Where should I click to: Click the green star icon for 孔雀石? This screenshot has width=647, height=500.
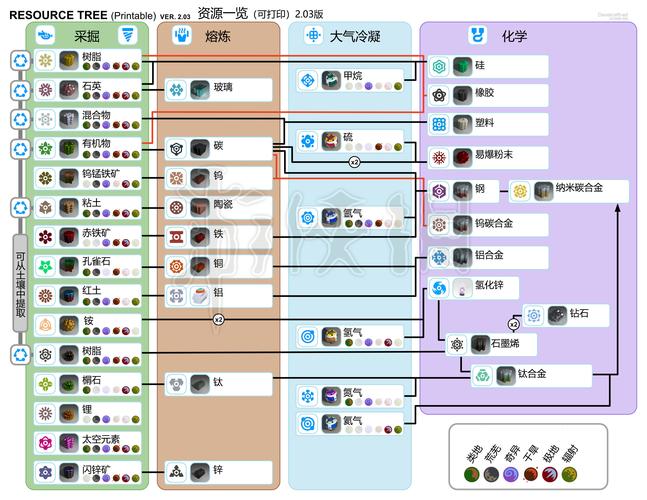click(x=45, y=267)
